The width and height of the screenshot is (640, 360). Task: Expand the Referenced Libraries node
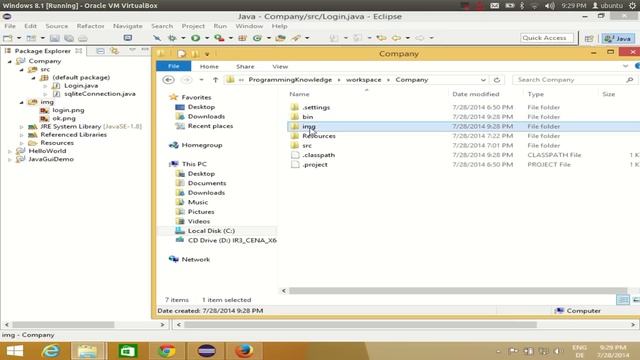point(22,135)
